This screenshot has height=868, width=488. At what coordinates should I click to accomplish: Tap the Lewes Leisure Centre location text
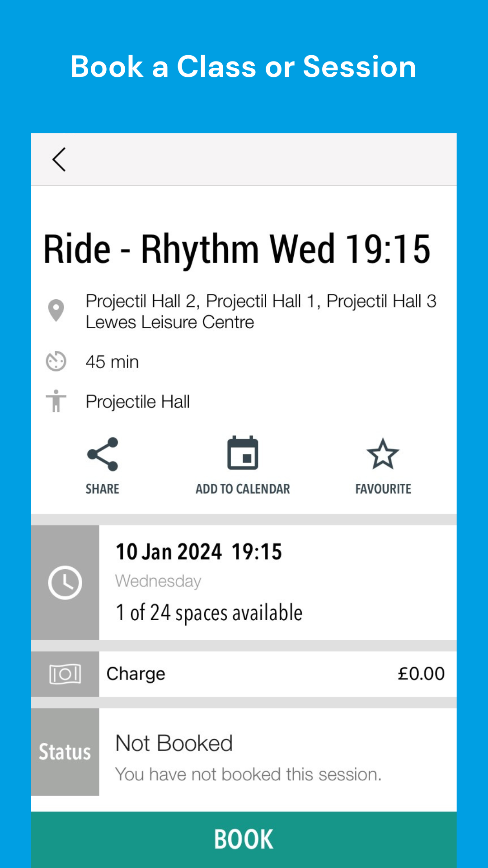[170, 322]
